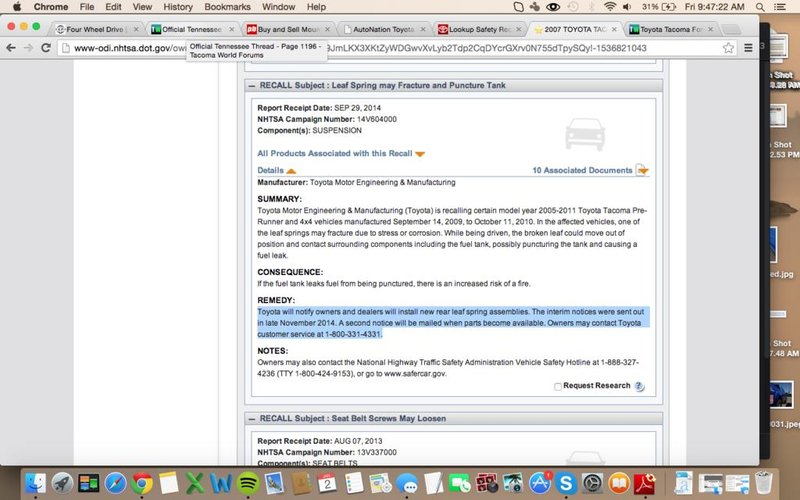Click the clock showing Fri 9:47:22 AM

tap(714, 7)
